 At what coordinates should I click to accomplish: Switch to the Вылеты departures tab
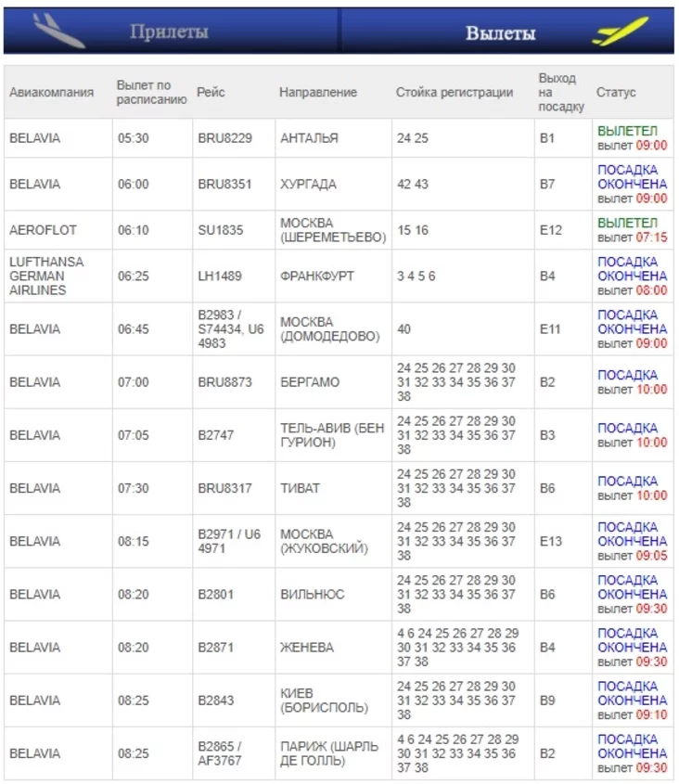click(500, 33)
